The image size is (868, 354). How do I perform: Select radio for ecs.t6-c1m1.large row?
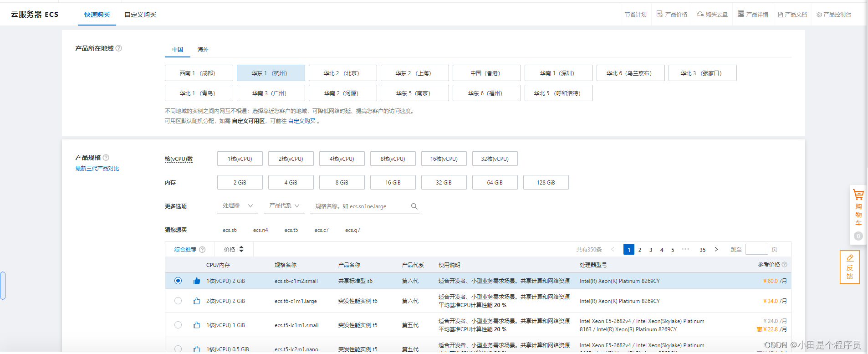[x=178, y=301]
